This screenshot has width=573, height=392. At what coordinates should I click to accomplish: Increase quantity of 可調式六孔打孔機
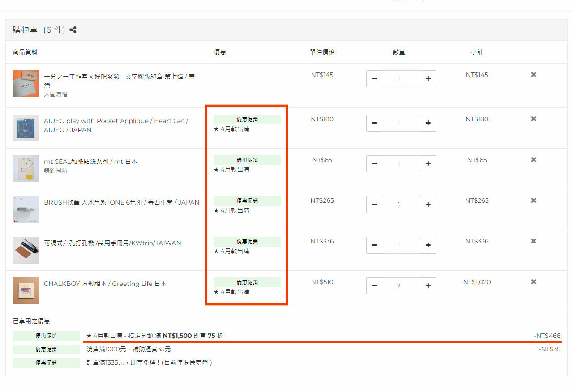[428, 245]
